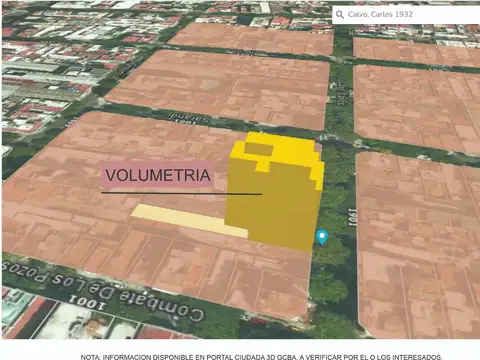Screen dimensions: 480x360
Task: Click the magnifier search icon
Action: pos(340,15)
